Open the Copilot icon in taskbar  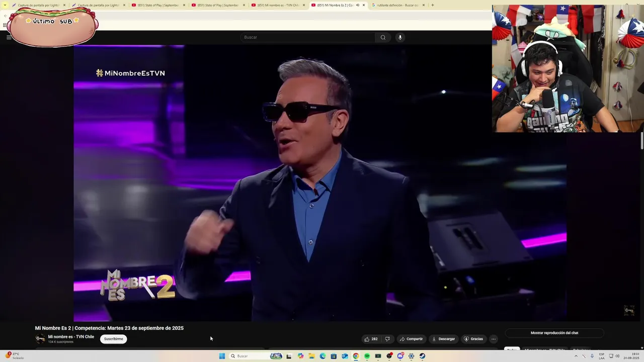(x=300, y=356)
